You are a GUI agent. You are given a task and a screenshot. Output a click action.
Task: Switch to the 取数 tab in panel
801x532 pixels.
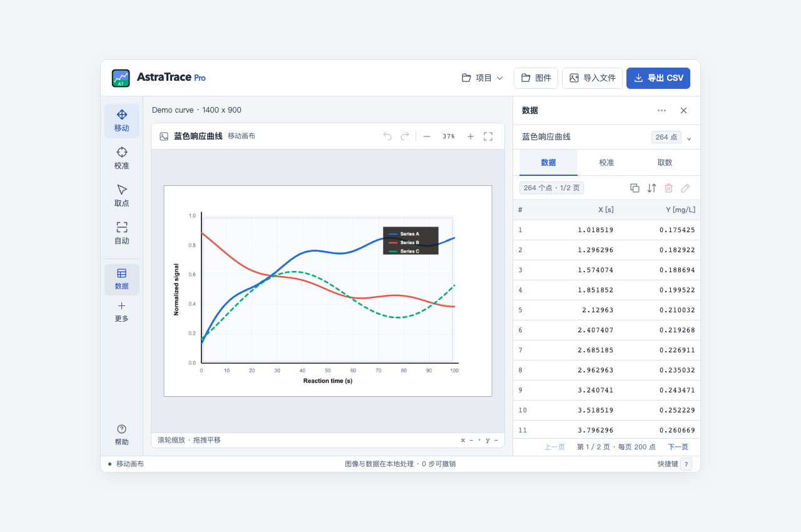tap(665, 163)
